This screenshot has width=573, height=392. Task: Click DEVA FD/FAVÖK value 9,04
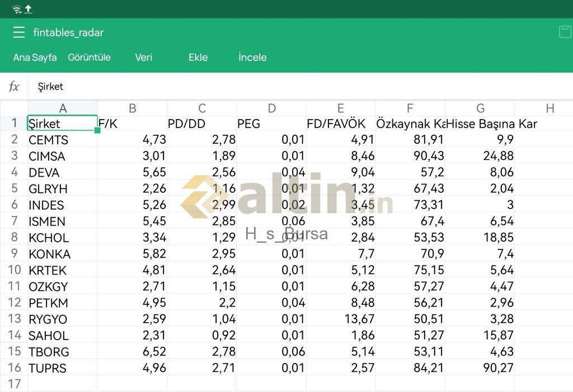pos(341,172)
